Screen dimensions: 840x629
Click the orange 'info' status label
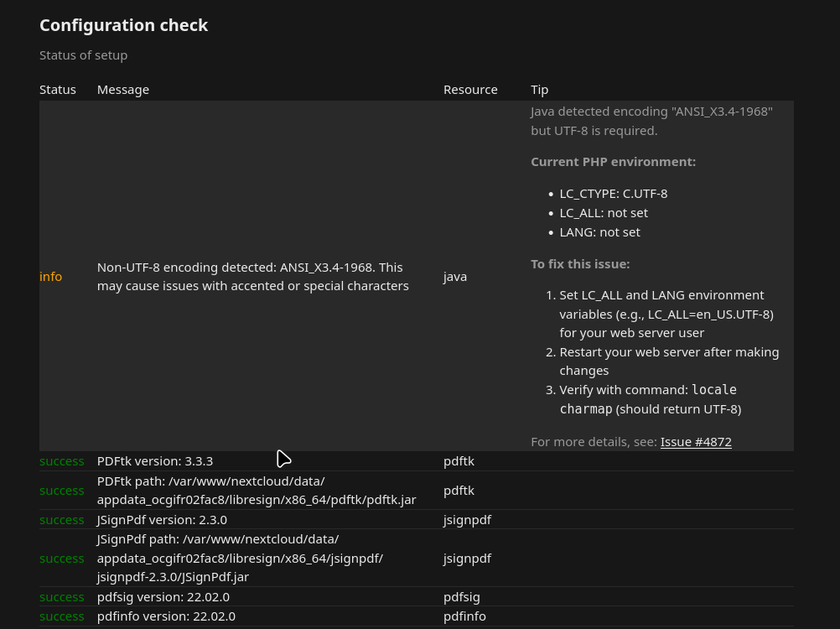51,277
